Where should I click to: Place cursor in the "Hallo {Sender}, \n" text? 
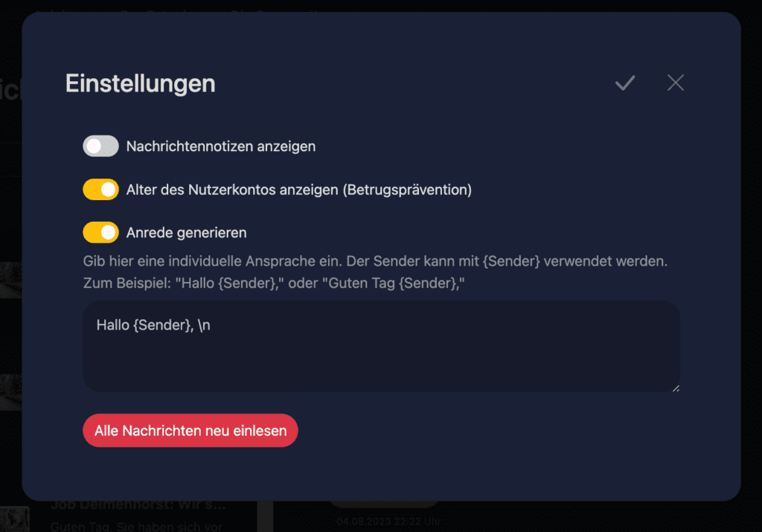click(x=153, y=325)
